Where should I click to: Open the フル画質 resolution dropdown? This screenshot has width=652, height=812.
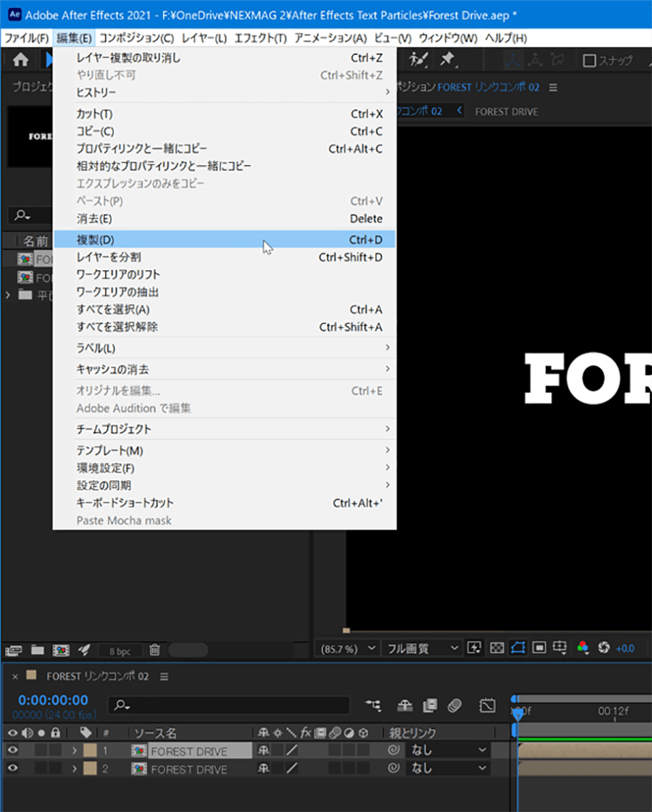422,648
